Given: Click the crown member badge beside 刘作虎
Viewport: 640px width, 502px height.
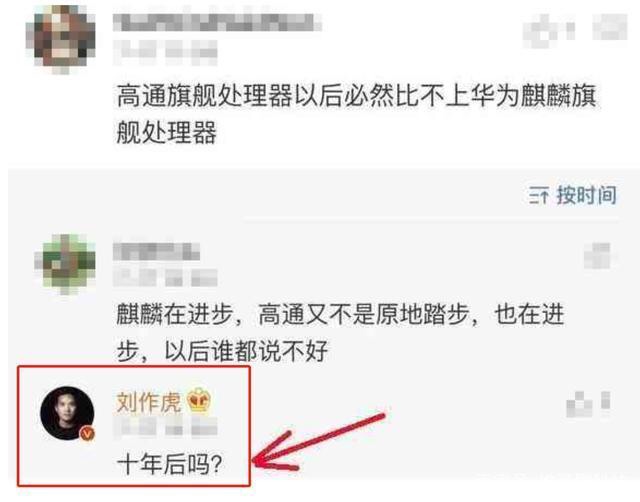Looking at the screenshot, I should point(199,400).
